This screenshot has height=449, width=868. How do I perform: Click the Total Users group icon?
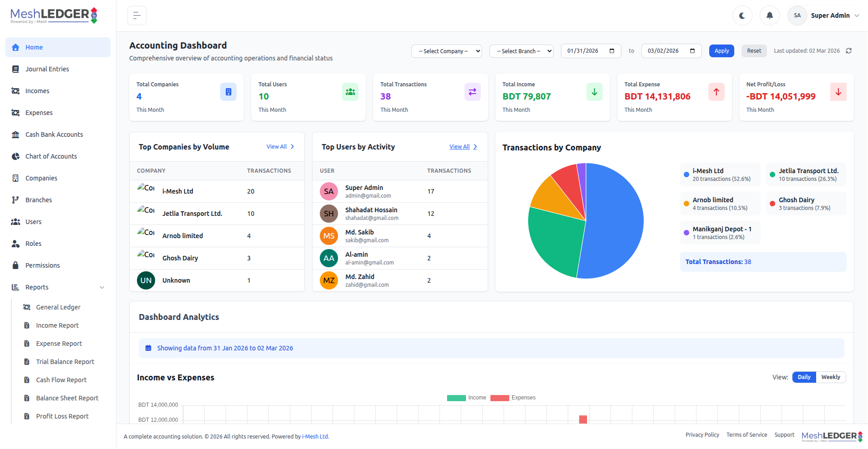point(350,92)
